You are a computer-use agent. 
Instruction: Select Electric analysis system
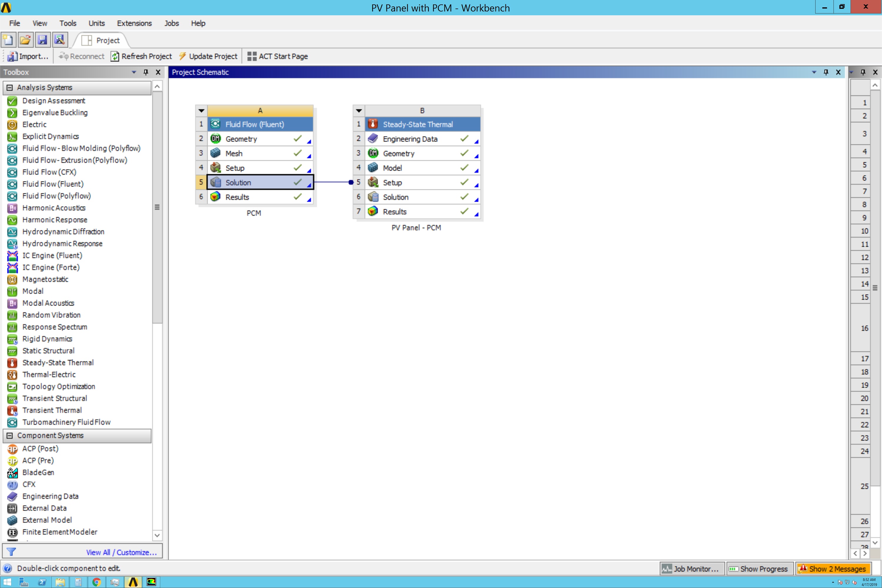34,124
